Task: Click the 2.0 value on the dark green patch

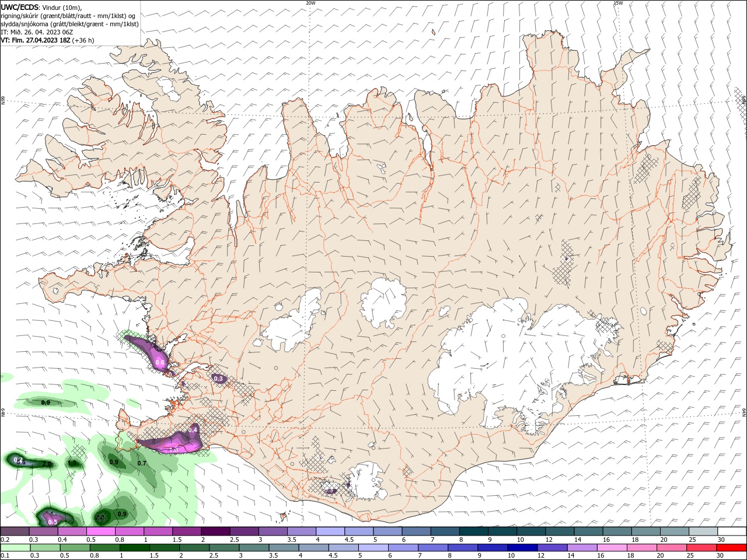Action: pyautogui.click(x=47, y=464)
